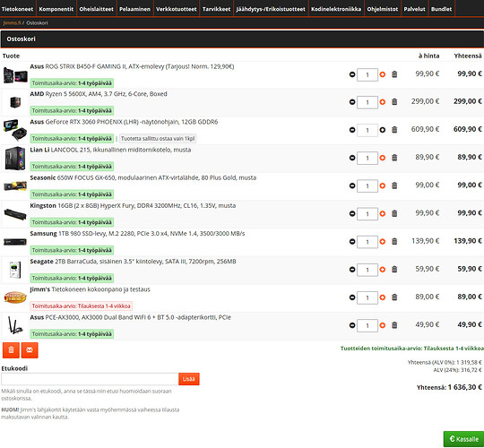484x448 pixels.
Task: Click the Seagate BarraCuda drive thumbnail
Action: point(15,270)
